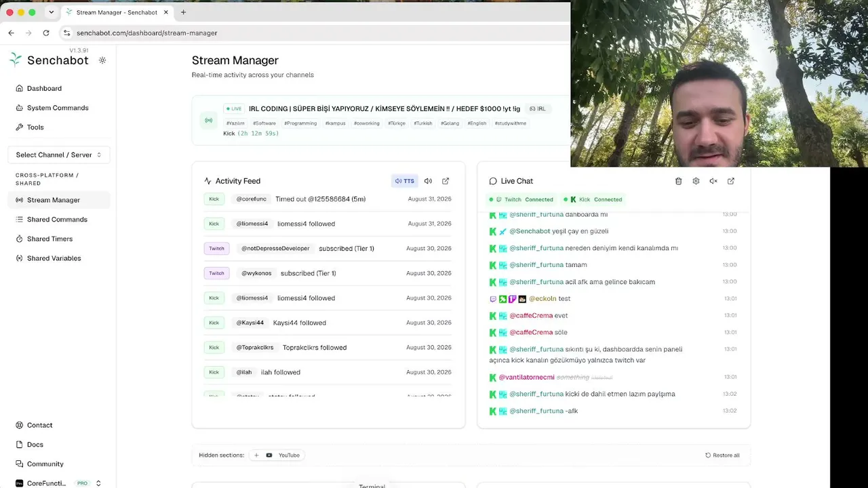Click @Senchabot in Live Chat
Image resolution: width=868 pixels, height=488 pixels.
pyautogui.click(x=530, y=231)
